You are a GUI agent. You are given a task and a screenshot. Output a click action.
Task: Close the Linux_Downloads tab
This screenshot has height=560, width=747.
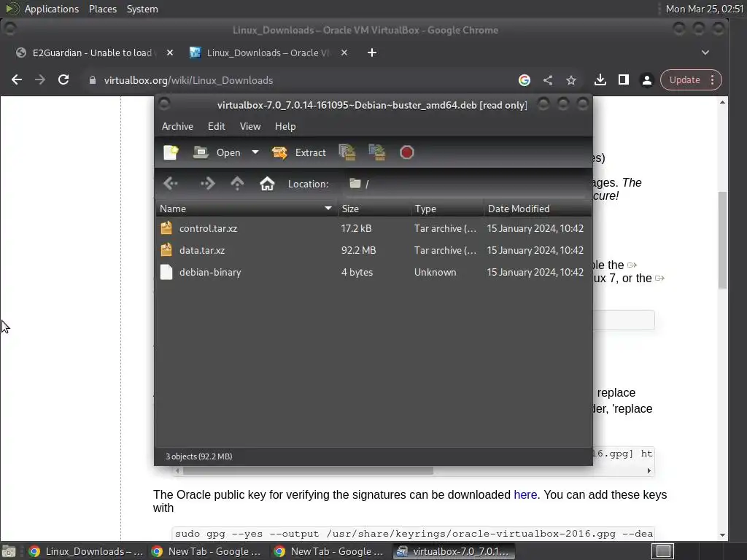[344, 52]
